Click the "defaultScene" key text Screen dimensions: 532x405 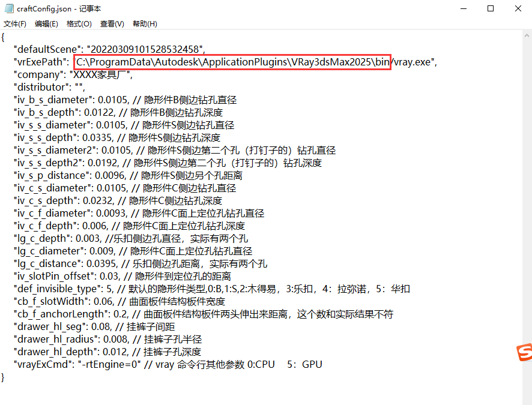(x=49, y=49)
